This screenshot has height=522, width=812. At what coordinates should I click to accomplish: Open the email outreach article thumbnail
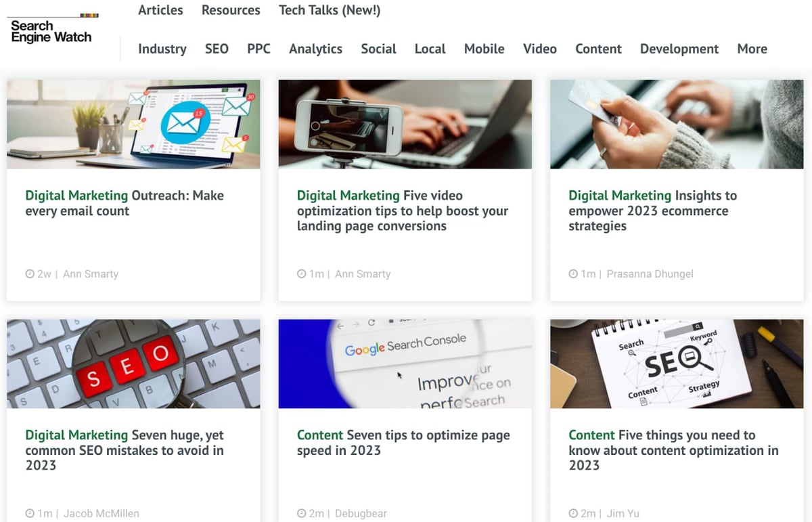pos(133,124)
